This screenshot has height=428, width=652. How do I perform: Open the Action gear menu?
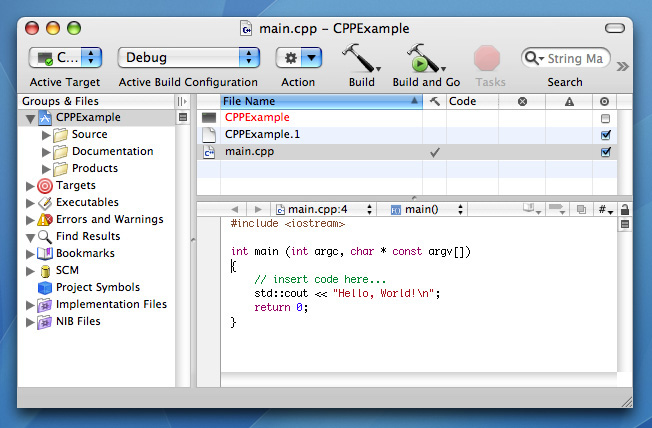(298, 58)
